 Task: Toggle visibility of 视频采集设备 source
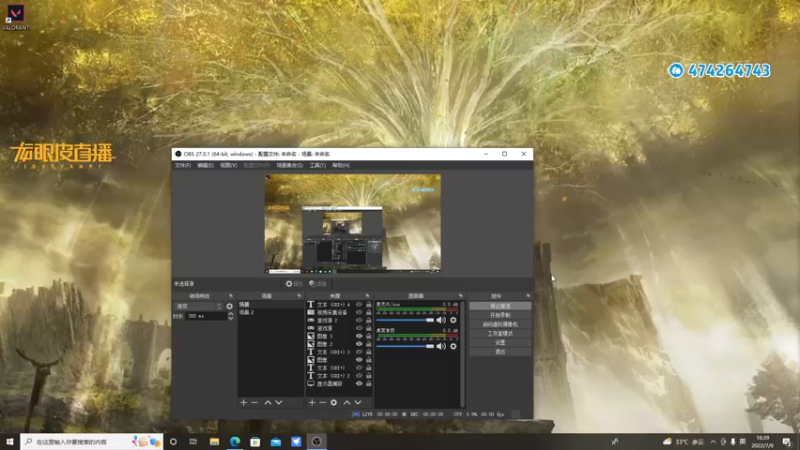click(359, 312)
